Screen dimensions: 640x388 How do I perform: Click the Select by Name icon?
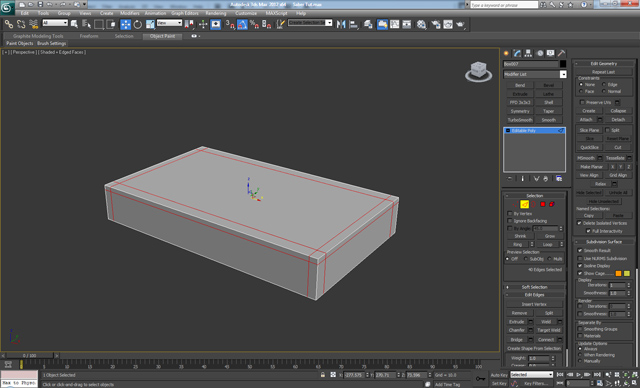tap(87, 24)
